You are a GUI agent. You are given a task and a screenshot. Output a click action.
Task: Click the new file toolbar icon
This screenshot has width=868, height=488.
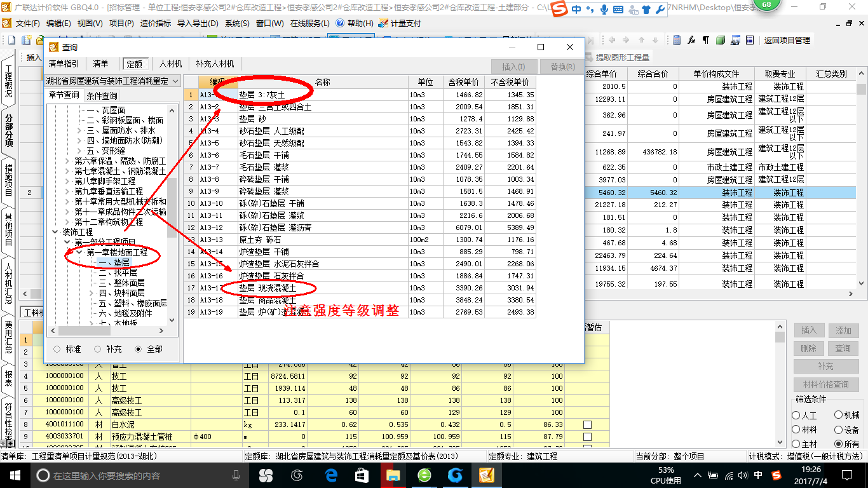pyautogui.click(x=11, y=40)
